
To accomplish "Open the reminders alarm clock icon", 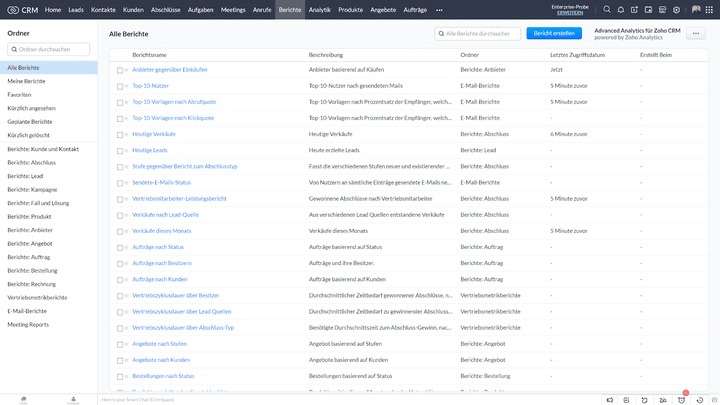I will tap(681, 400).
